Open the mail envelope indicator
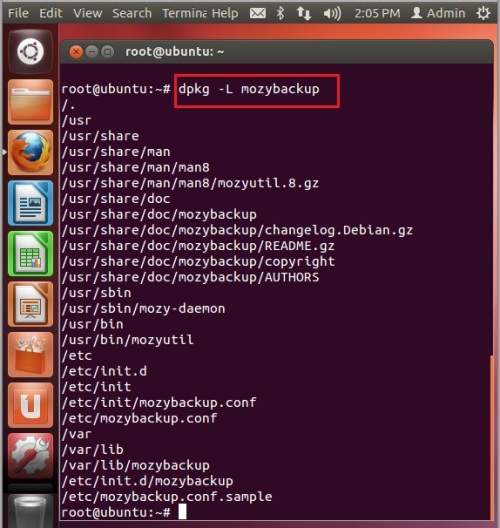This screenshot has width=500, height=528. [x=258, y=13]
